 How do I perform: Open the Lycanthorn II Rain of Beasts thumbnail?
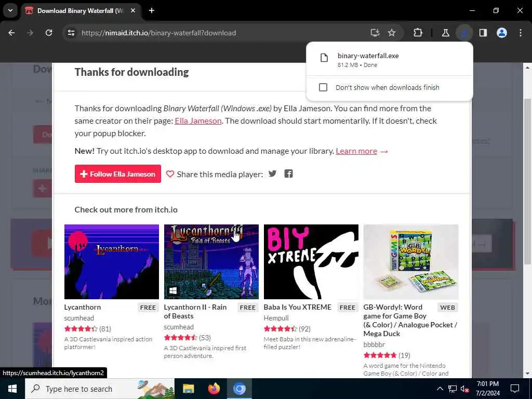click(211, 262)
